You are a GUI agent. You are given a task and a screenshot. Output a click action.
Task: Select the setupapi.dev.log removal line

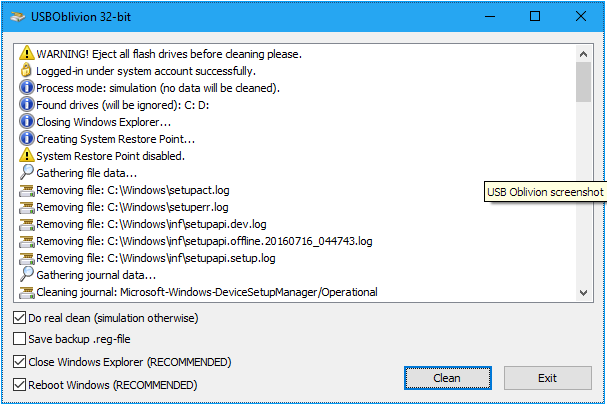(151, 224)
